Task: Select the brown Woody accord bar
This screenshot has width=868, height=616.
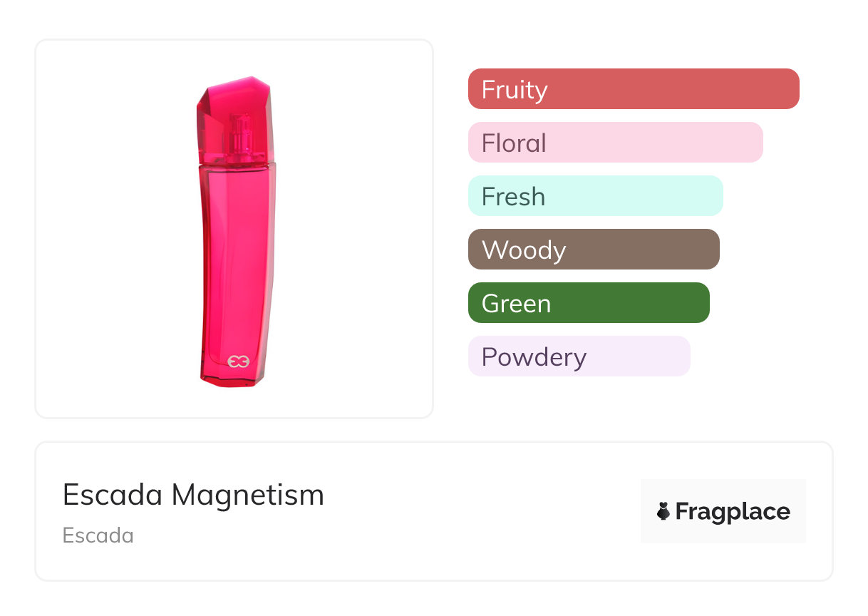Action: [593, 250]
